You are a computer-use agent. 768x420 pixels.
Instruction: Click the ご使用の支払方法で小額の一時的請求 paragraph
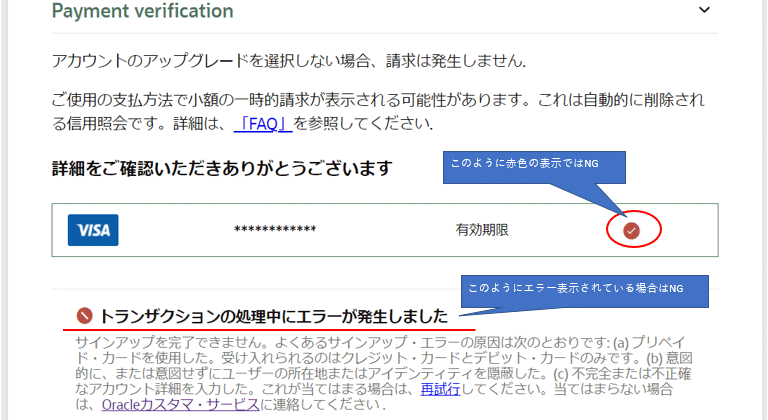point(378,112)
